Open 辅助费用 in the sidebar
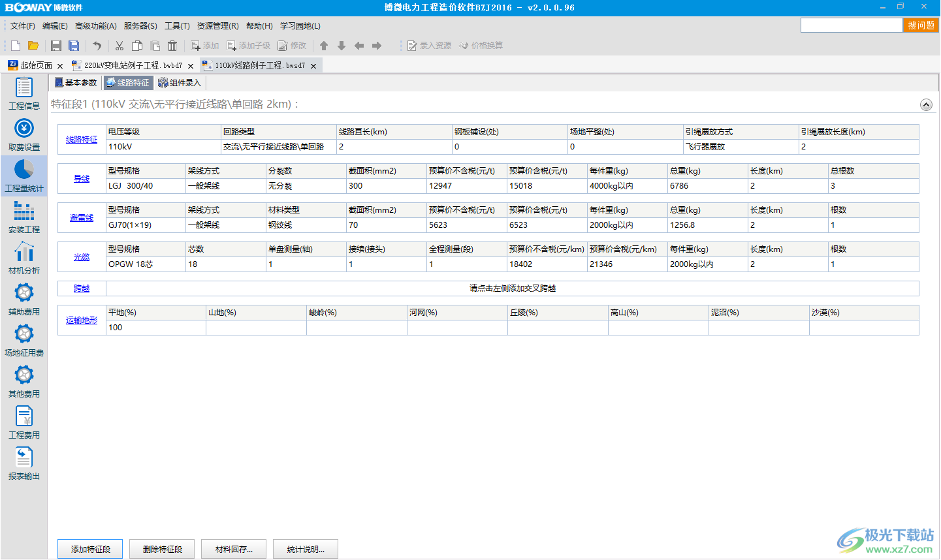This screenshot has height=560, width=941. [x=24, y=300]
